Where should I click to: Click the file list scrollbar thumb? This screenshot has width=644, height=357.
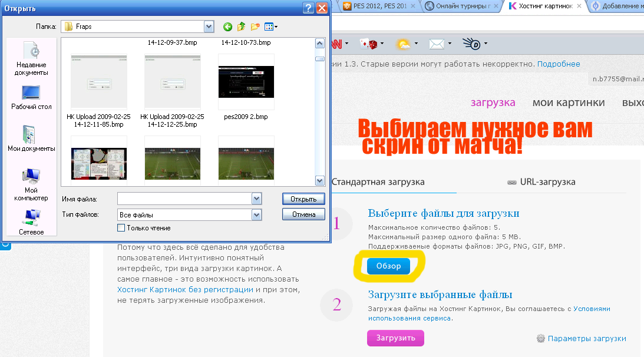[x=319, y=59]
